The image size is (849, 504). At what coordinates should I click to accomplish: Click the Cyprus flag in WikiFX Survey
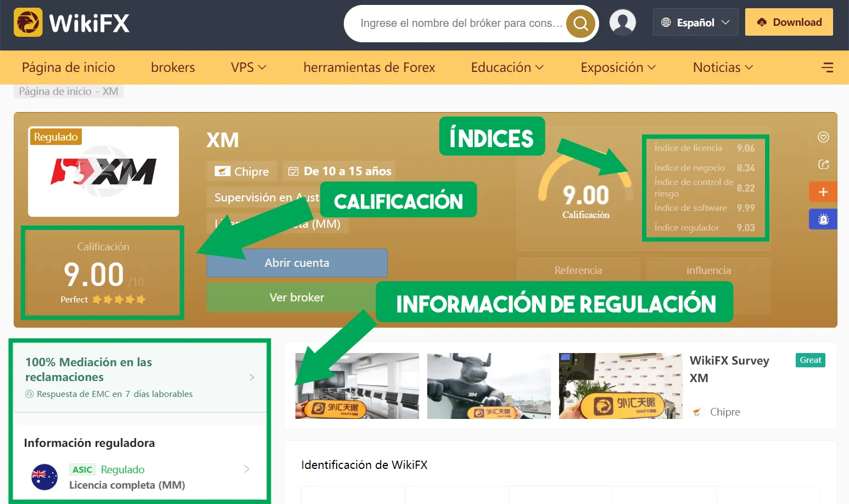pos(697,412)
